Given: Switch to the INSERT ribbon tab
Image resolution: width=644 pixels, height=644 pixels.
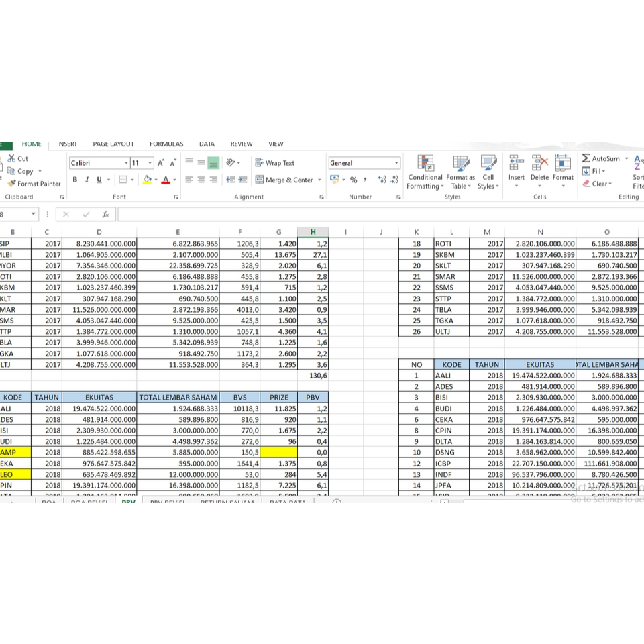Looking at the screenshot, I should (67, 144).
